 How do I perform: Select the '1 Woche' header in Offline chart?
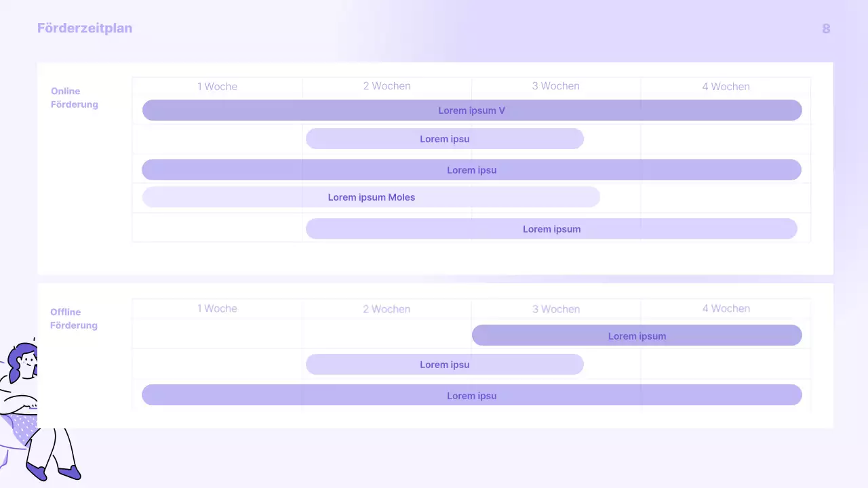click(217, 308)
